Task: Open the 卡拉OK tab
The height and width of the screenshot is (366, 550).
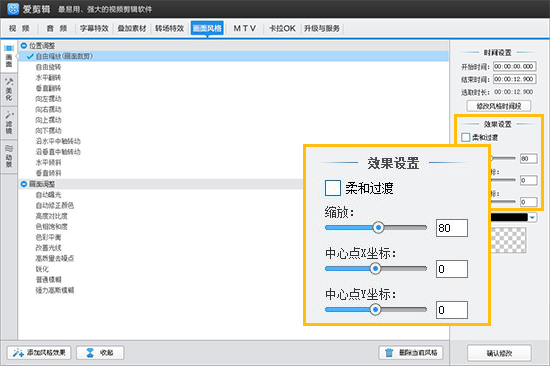Action: coord(282,28)
